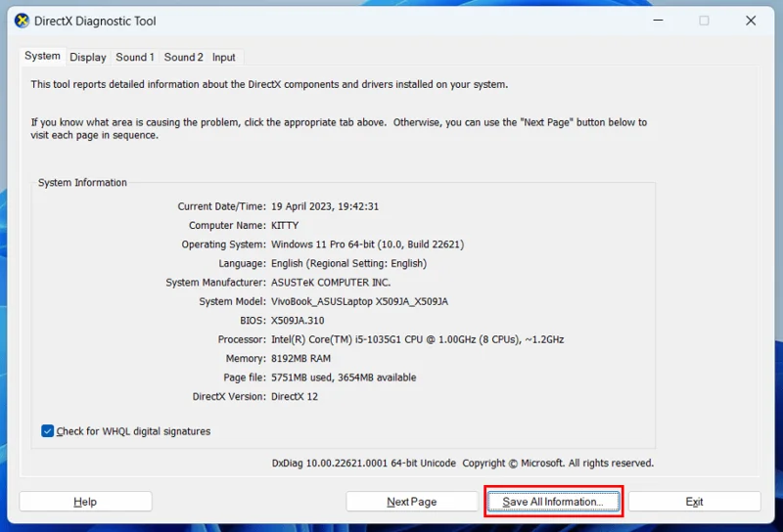Viewport: 783px width, 532px height.
Task: Click the DirectX Version label
Action: pos(229,396)
